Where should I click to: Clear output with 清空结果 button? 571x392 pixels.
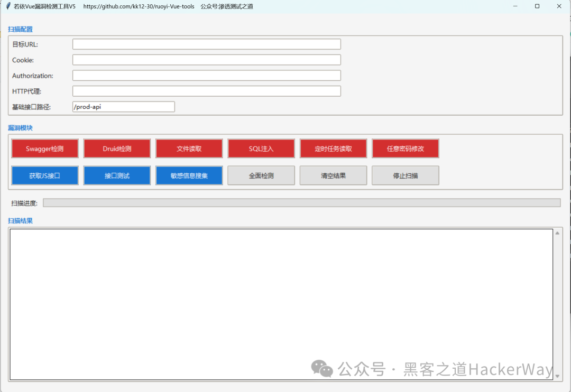(333, 175)
